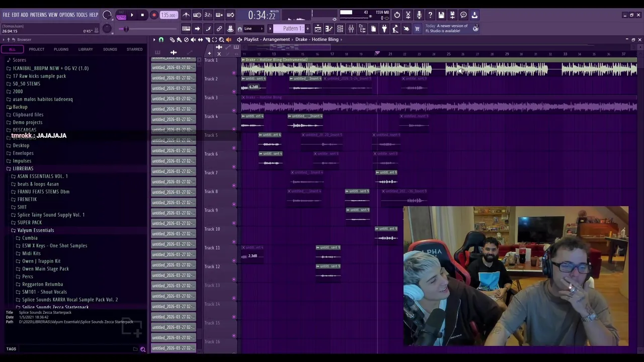Select the Drake - Hotline Bling (Instrumental) clip

(439, 67)
